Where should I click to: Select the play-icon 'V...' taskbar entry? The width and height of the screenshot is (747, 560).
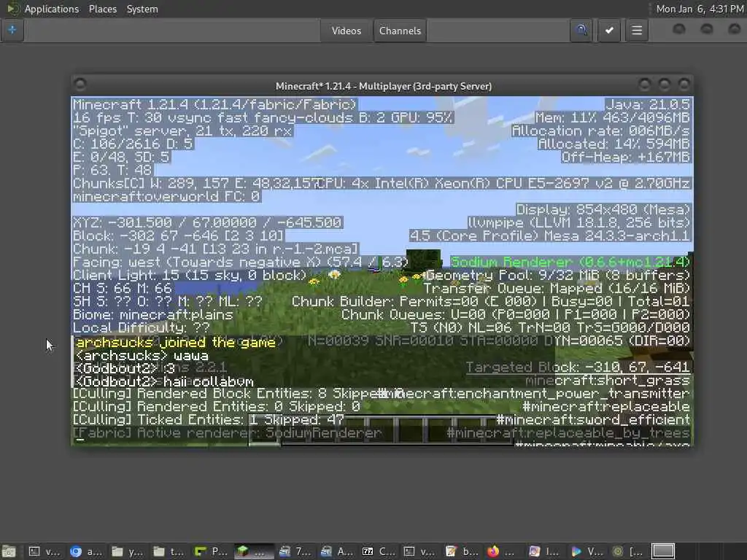pos(587,551)
